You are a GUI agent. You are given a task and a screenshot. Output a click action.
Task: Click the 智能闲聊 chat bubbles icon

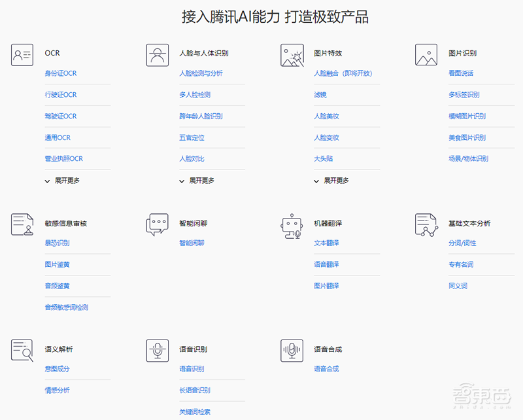click(x=157, y=224)
